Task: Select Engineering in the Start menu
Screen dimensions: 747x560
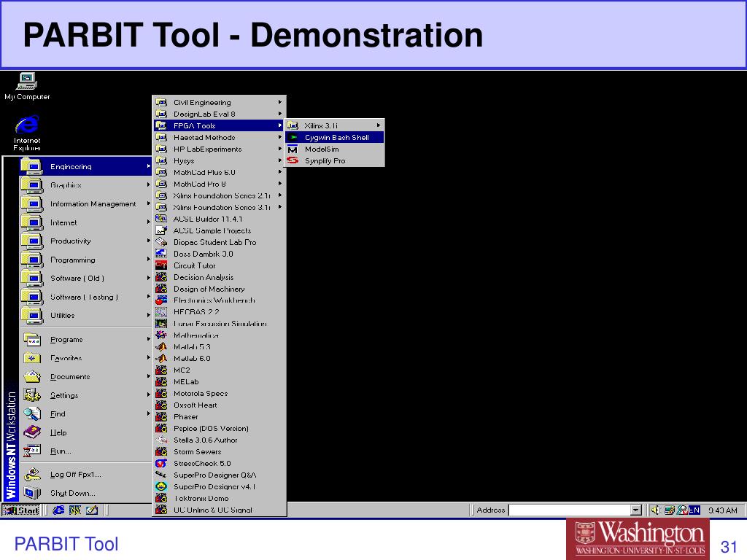Action: pos(86,166)
